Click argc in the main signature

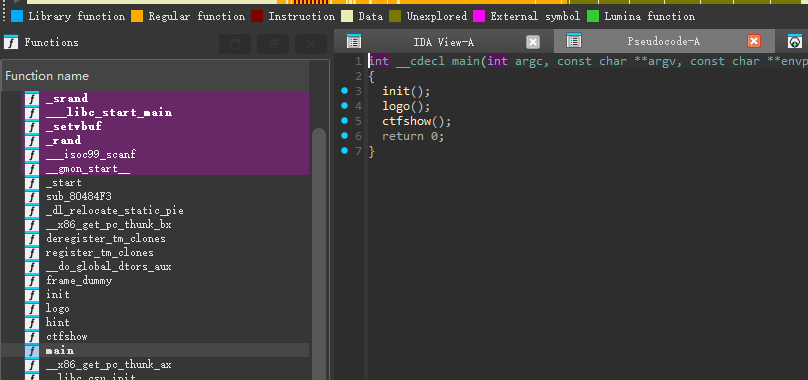(x=529, y=61)
